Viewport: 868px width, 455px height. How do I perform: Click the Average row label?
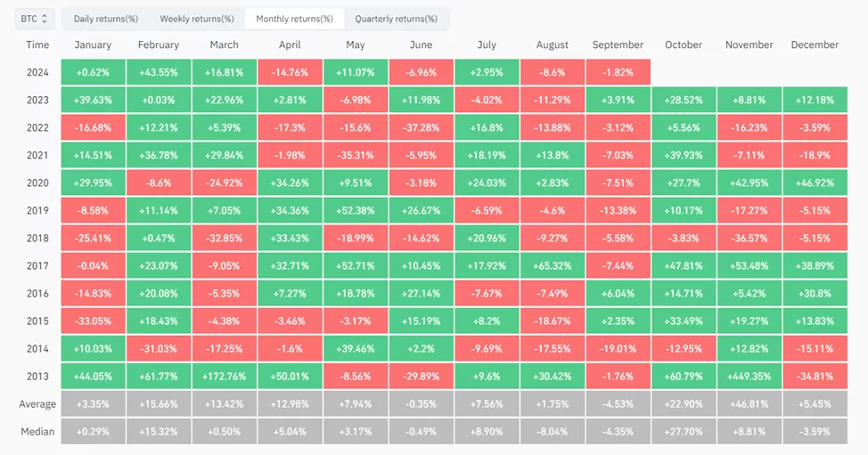click(x=37, y=404)
